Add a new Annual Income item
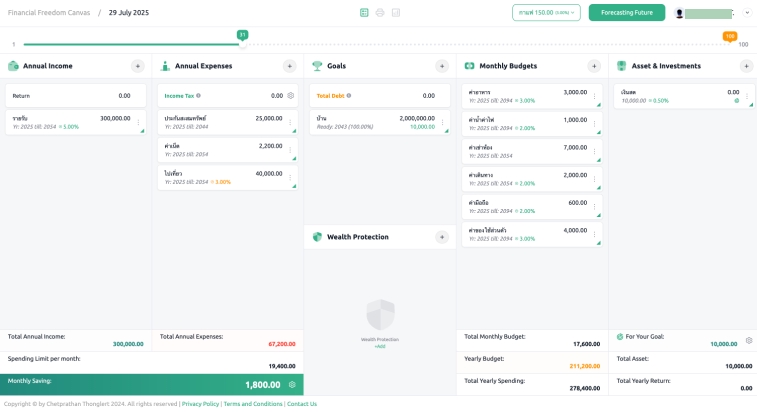The image size is (757, 412). pyautogui.click(x=138, y=66)
